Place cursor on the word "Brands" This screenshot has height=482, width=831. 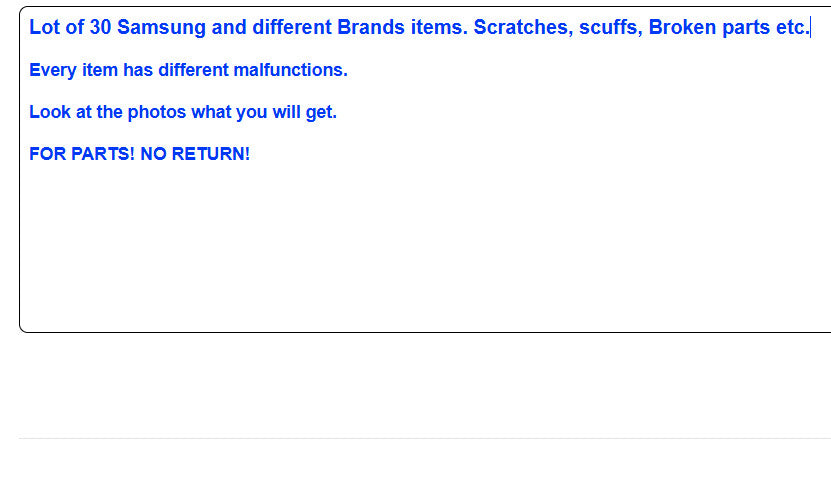(371, 27)
